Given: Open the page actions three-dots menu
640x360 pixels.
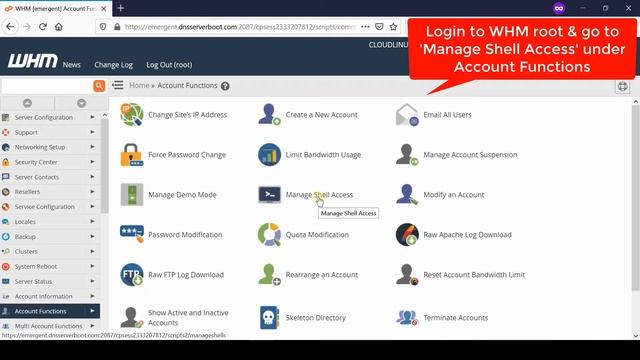Looking at the screenshot, I should pyautogui.click(x=365, y=27).
